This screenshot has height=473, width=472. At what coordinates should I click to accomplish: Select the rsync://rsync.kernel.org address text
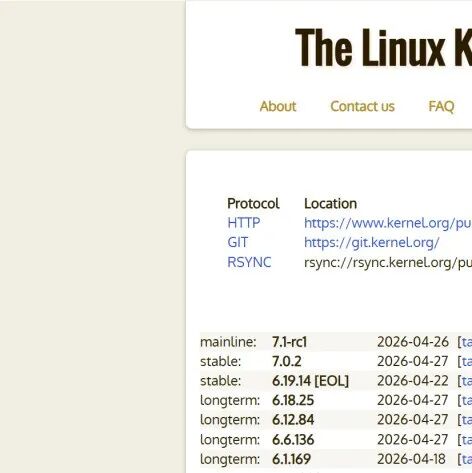point(388,262)
